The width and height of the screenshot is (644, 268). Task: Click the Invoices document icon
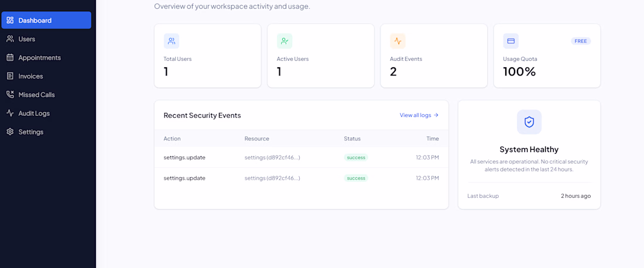pyautogui.click(x=11, y=76)
